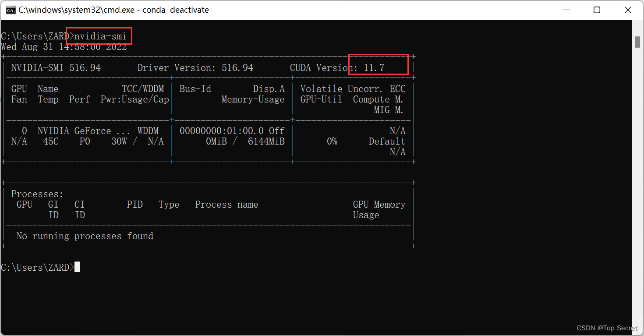The image size is (644, 336).
Task: Close the cmd.exe window
Action: [628, 10]
